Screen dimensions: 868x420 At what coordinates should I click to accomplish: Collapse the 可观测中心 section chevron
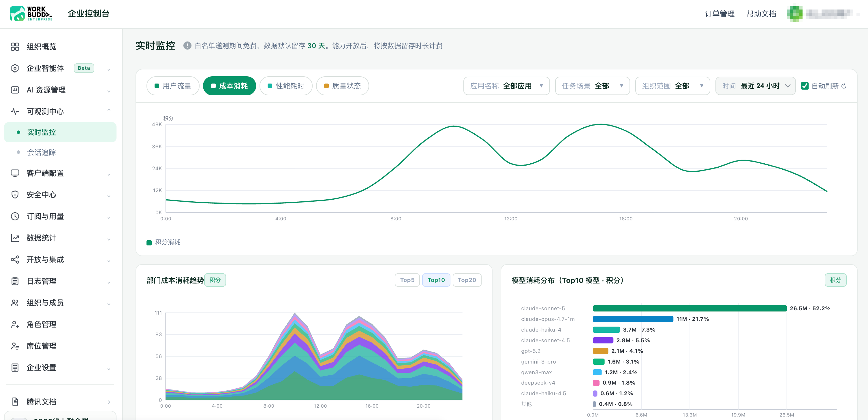tap(108, 110)
